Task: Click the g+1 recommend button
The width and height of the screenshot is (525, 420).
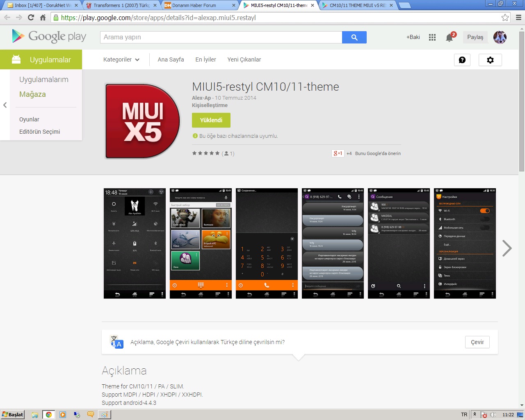Action: click(x=338, y=153)
